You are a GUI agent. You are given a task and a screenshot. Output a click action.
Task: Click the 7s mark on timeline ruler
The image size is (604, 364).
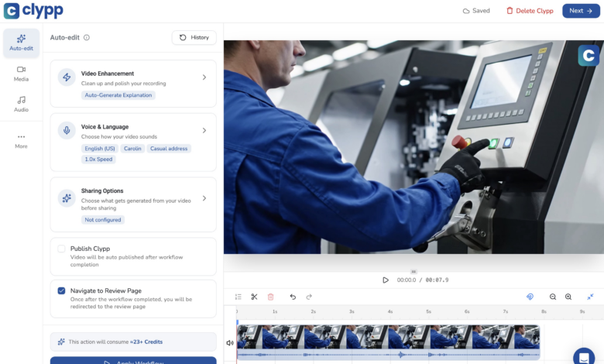click(505, 311)
